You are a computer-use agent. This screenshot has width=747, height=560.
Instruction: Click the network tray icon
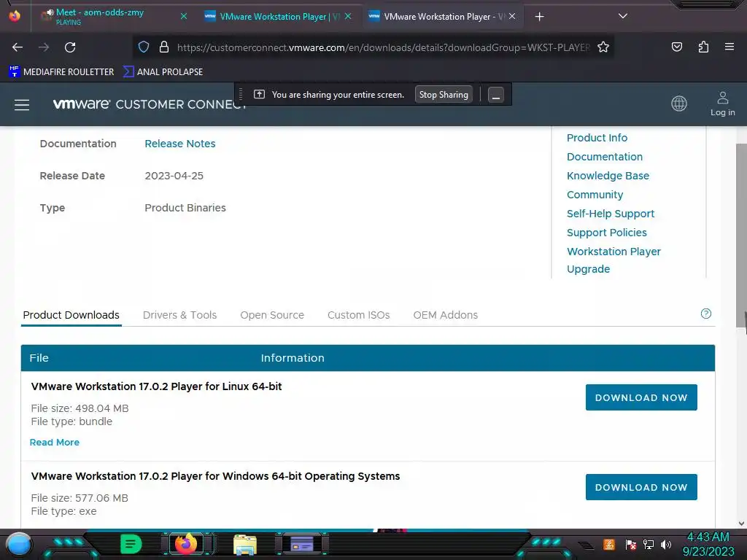(649, 544)
